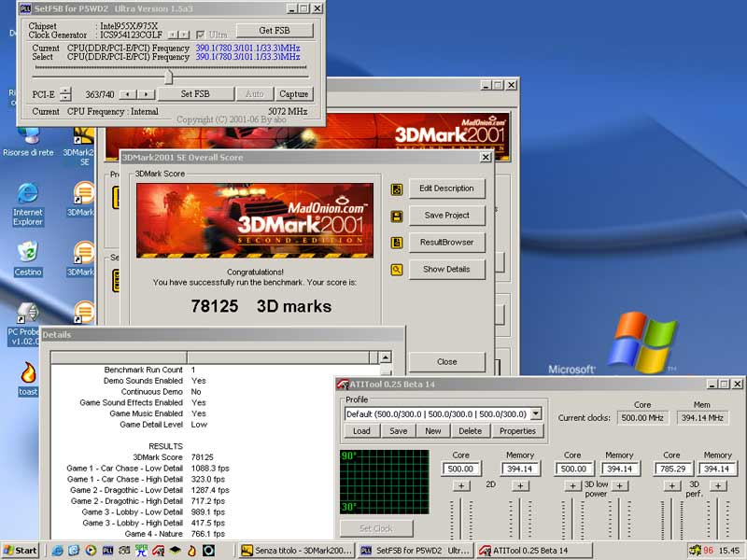The width and height of the screenshot is (747, 560).
Task: Switch to Senza titolo 3DMark2001 taskbar button
Action: pos(297,551)
